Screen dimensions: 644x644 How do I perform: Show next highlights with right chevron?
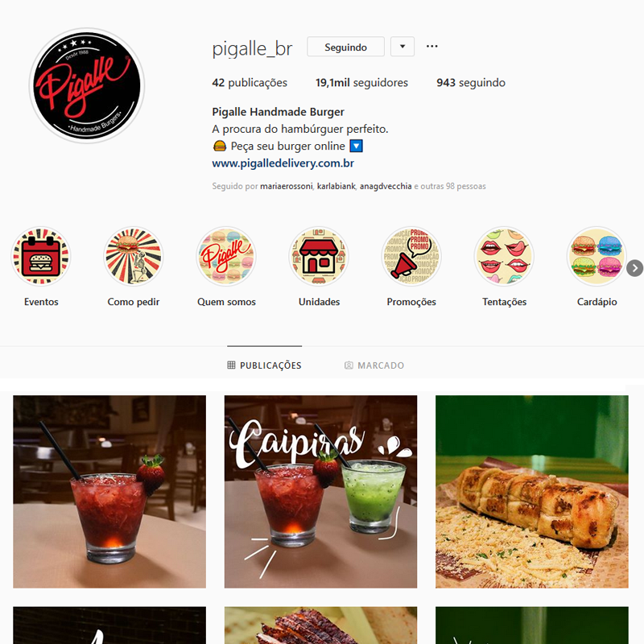pos(634,268)
